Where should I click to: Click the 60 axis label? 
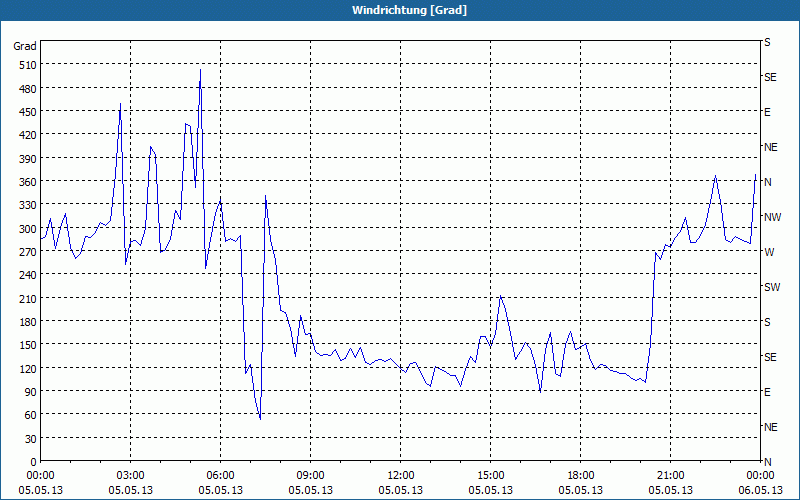click(30, 415)
